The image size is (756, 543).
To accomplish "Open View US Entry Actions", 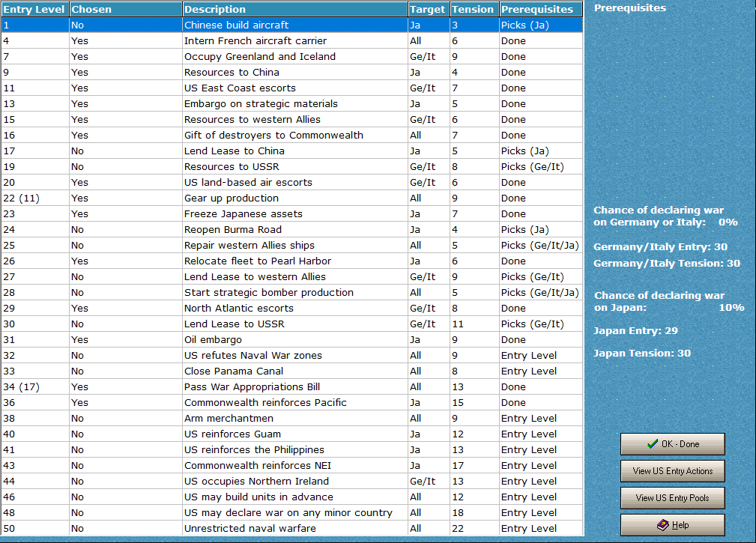I will 672,471.
